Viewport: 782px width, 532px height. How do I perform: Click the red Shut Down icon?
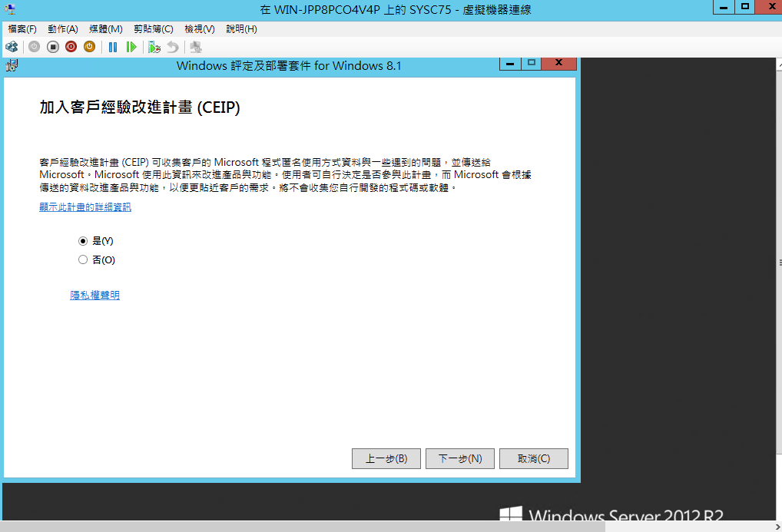[71, 47]
